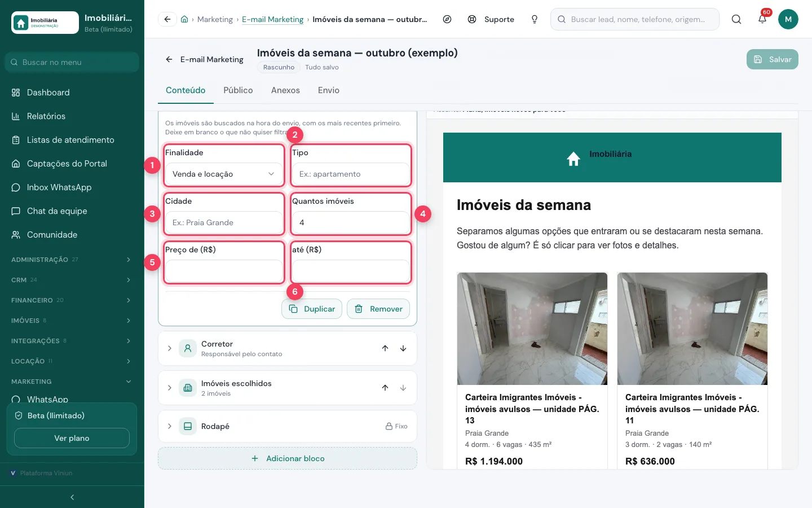Duplicate the block with Duplicar
The image size is (812, 508).
[312, 309]
